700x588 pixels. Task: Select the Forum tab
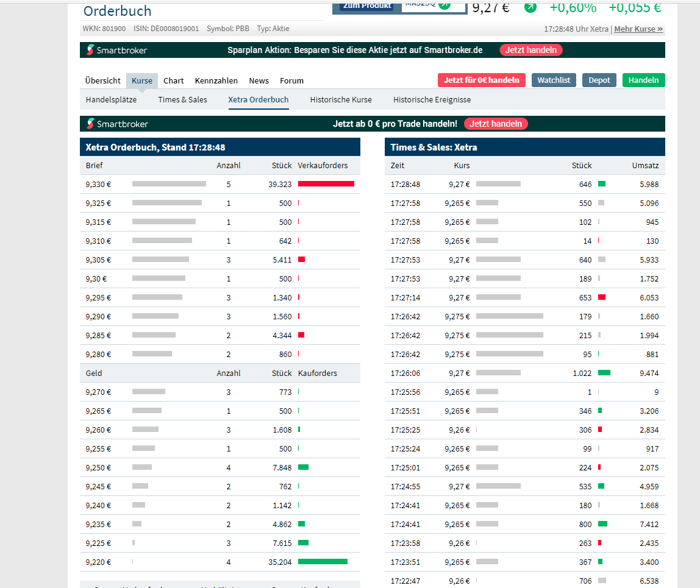tap(291, 80)
